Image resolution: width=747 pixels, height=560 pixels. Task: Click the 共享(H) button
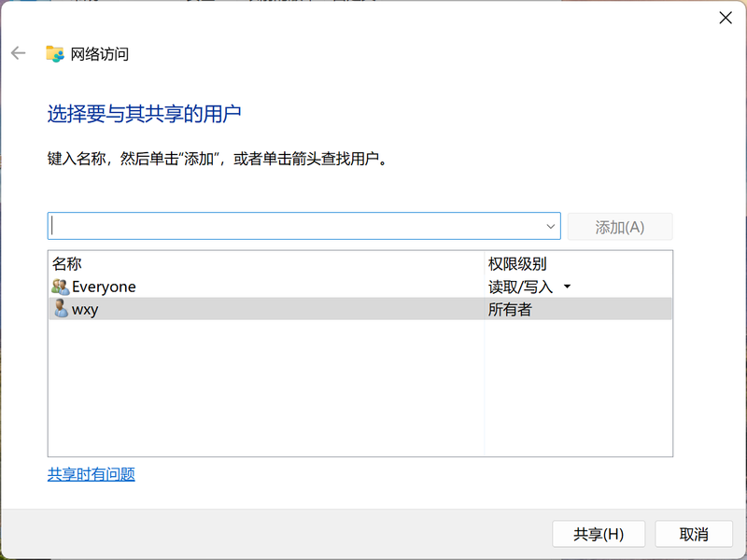[x=598, y=534]
